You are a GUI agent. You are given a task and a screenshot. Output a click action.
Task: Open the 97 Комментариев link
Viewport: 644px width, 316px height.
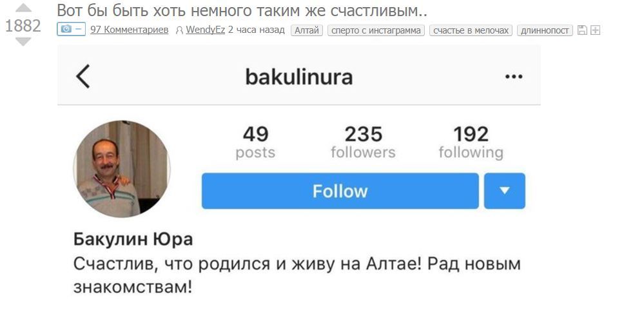coord(130,30)
